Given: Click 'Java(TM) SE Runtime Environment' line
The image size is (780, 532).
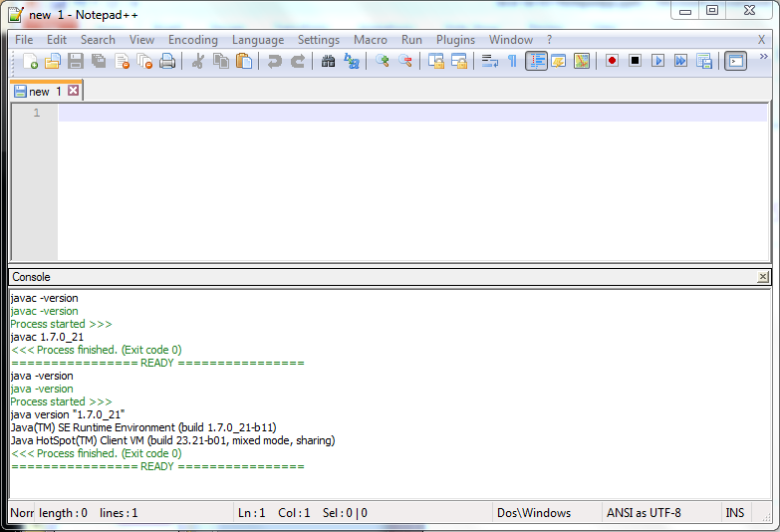Looking at the screenshot, I should (143, 427).
